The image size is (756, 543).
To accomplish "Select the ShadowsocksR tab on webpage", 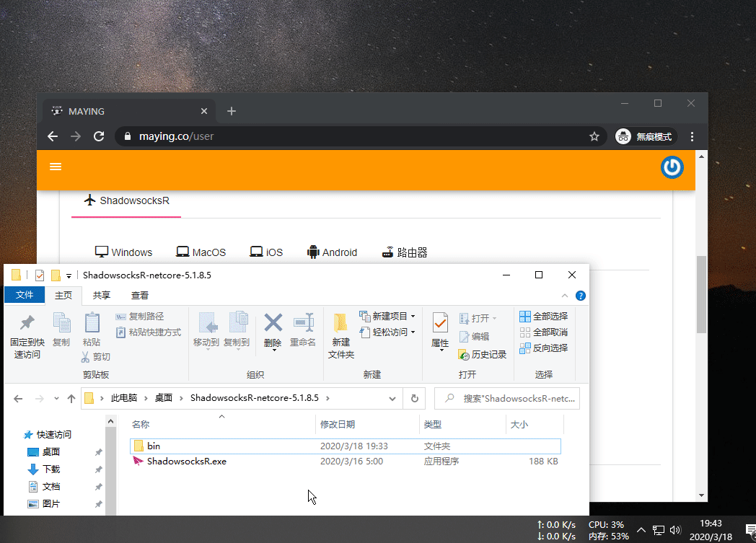I will tap(126, 201).
